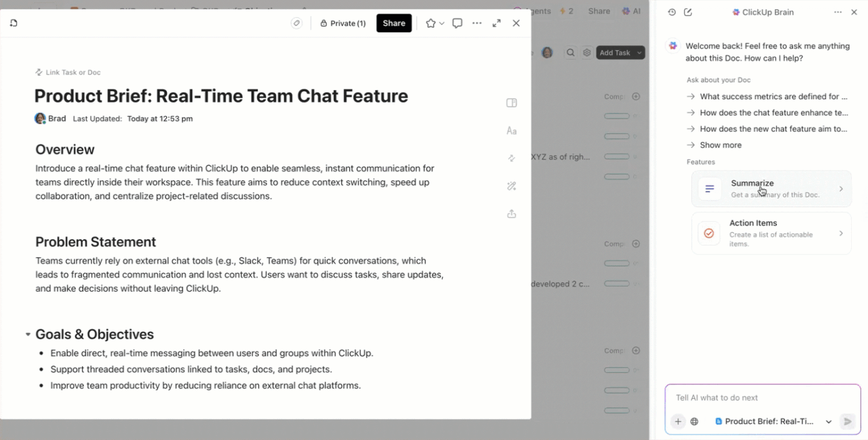Open ClickUp Brain chat history

(x=671, y=12)
